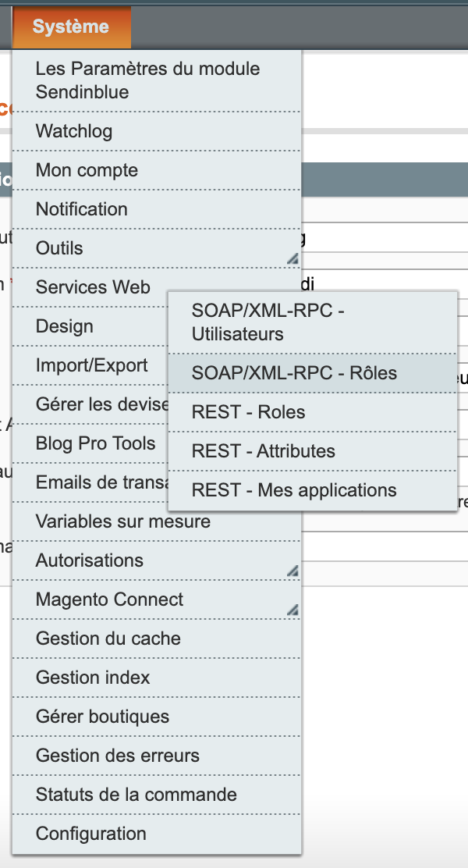View Notification settings
Image resolution: width=468 pixels, height=868 pixels.
[81, 209]
